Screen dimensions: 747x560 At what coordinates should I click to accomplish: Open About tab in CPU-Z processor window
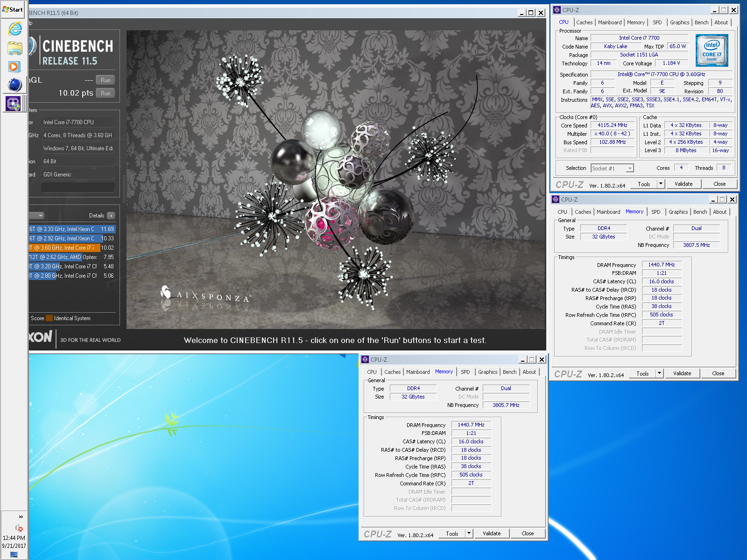pyautogui.click(x=721, y=22)
